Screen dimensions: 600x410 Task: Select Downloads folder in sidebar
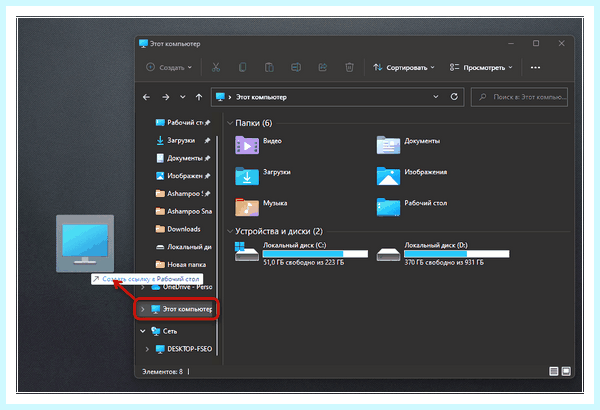tap(178, 229)
